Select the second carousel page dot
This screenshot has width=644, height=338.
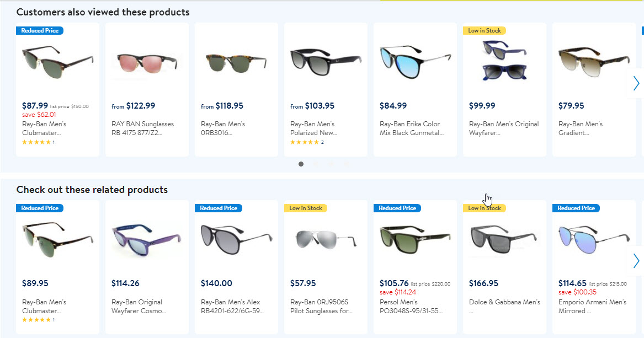(x=316, y=164)
